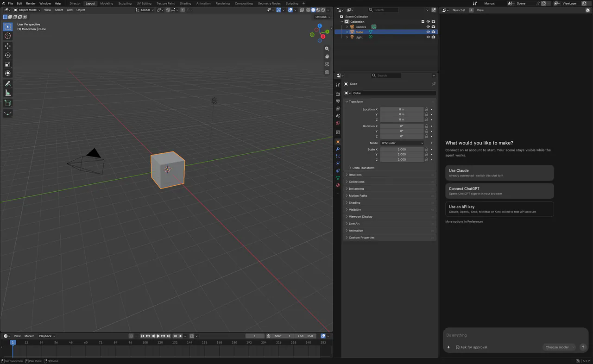Click the chat settings gear icon
The width and height of the screenshot is (593, 364).
588,10
